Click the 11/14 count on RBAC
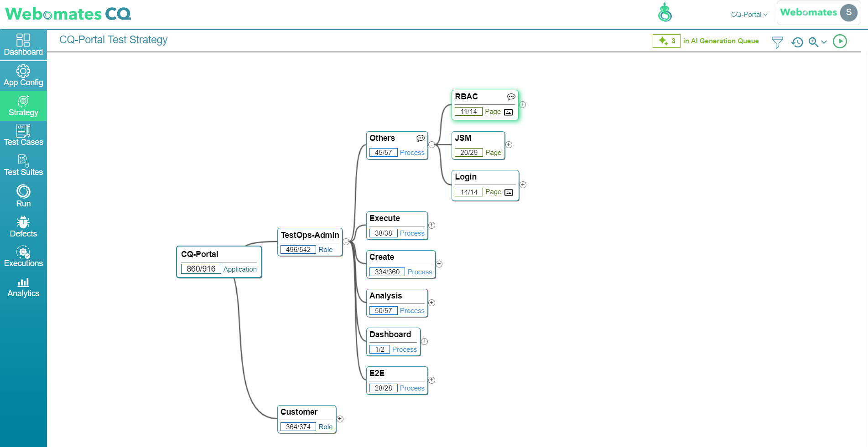This screenshot has height=447, width=868. point(469,112)
